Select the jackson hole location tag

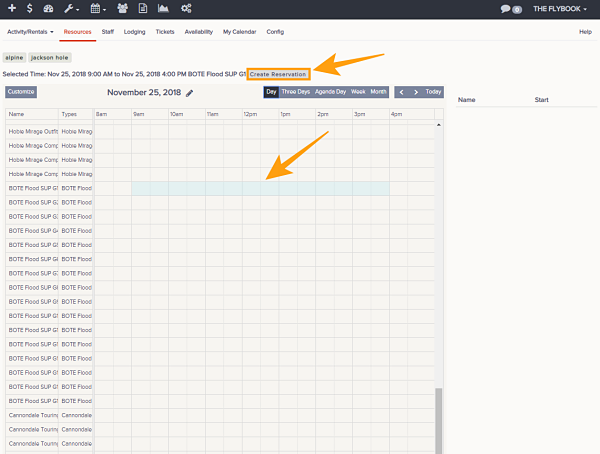coord(50,58)
